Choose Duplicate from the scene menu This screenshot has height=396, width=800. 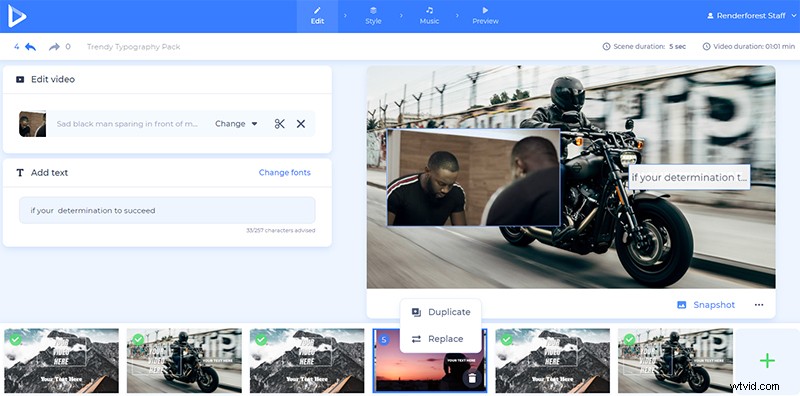[441, 312]
